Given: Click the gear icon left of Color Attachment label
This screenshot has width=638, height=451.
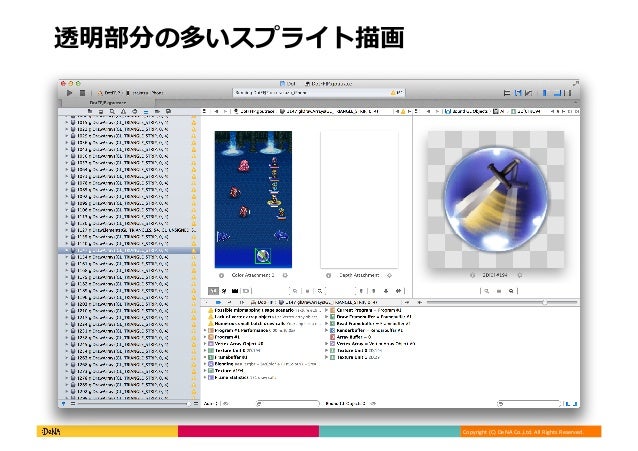Looking at the screenshot, I should pos(221,276).
